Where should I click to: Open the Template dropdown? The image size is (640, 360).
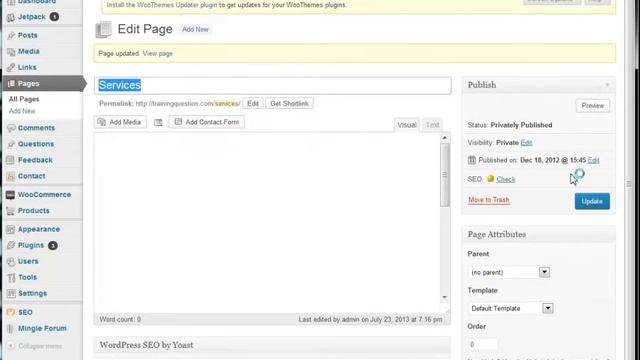click(x=548, y=308)
